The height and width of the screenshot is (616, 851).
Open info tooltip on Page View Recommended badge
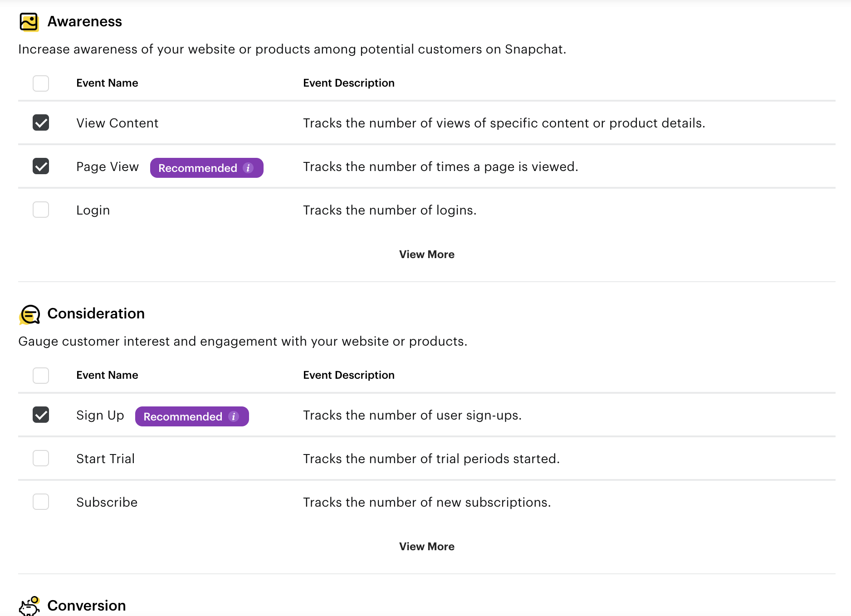point(248,167)
